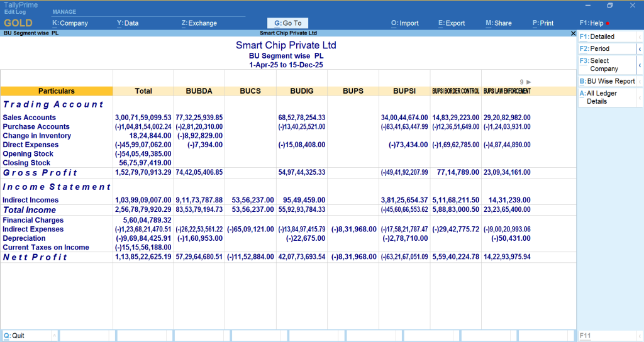The height and width of the screenshot is (342, 644).
Task: Open the Data menu
Action: coord(128,23)
